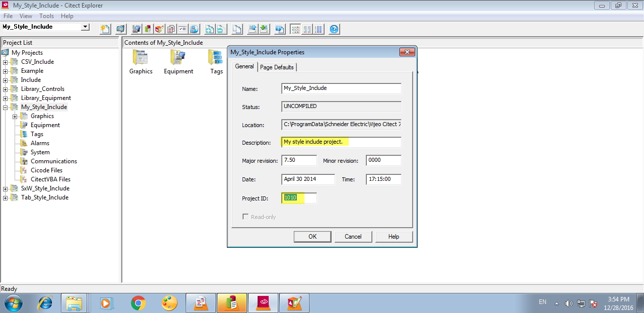
Task: Open the project selection dropdown
Action: [85, 27]
